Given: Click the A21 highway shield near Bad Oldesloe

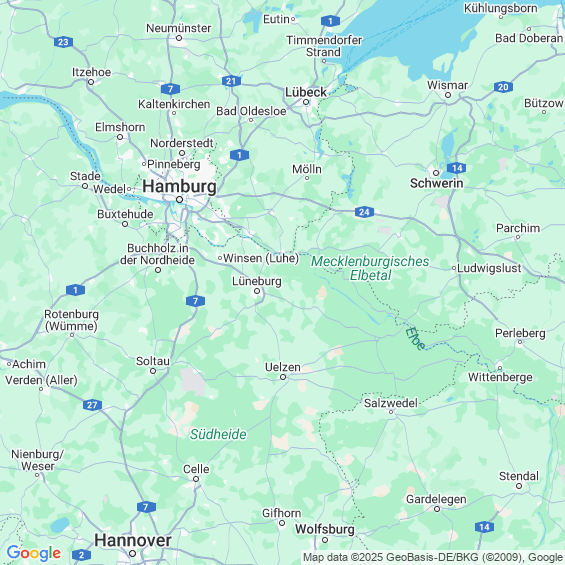Looking at the screenshot, I should (x=231, y=81).
